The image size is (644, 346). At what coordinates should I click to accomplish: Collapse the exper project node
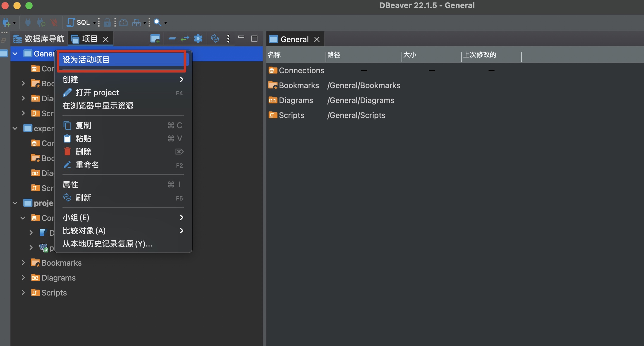click(x=15, y=128)
